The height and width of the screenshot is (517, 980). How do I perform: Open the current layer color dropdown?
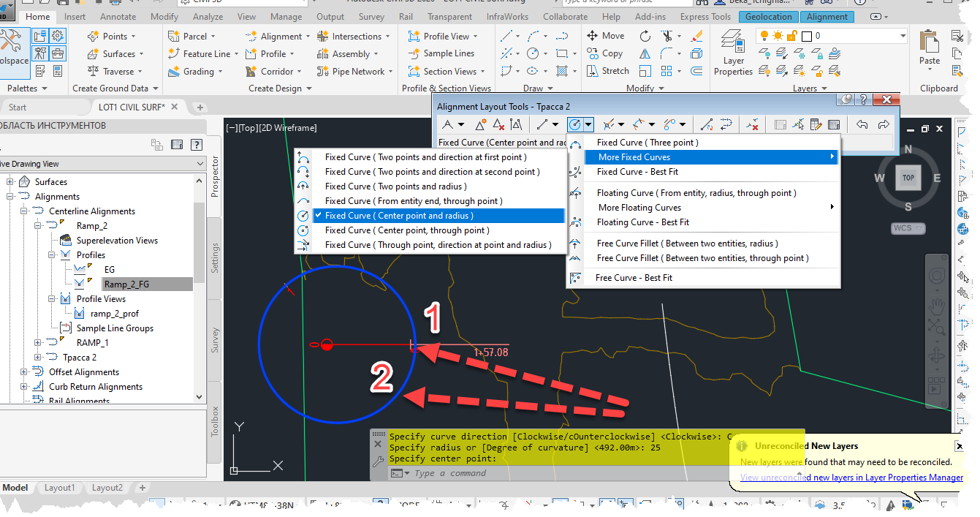[x=903, y=34]
